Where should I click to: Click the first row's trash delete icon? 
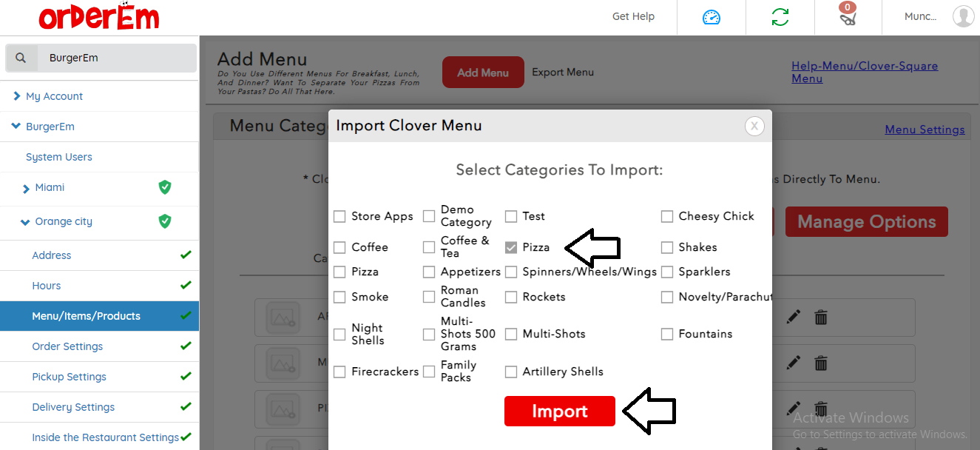coord(821,318)
